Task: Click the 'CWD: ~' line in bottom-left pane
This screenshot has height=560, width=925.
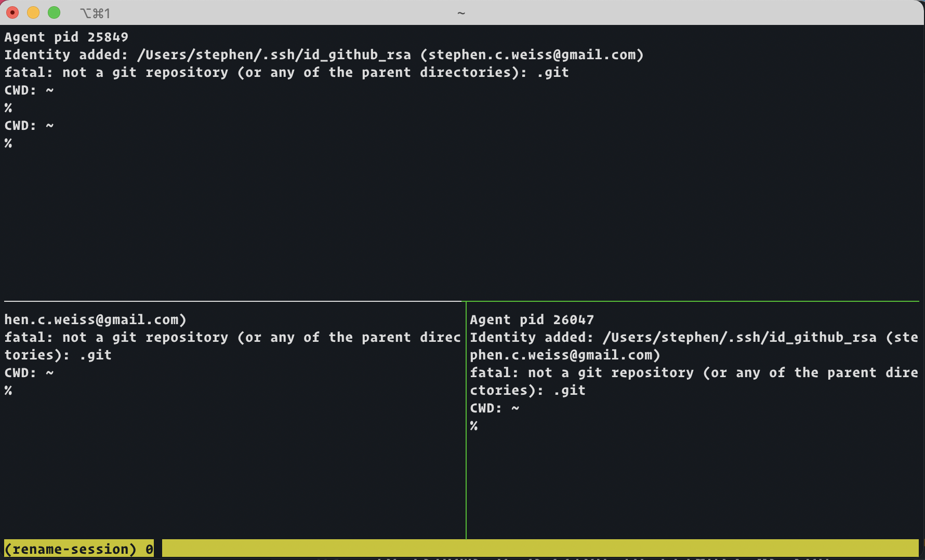Action: 29,373
